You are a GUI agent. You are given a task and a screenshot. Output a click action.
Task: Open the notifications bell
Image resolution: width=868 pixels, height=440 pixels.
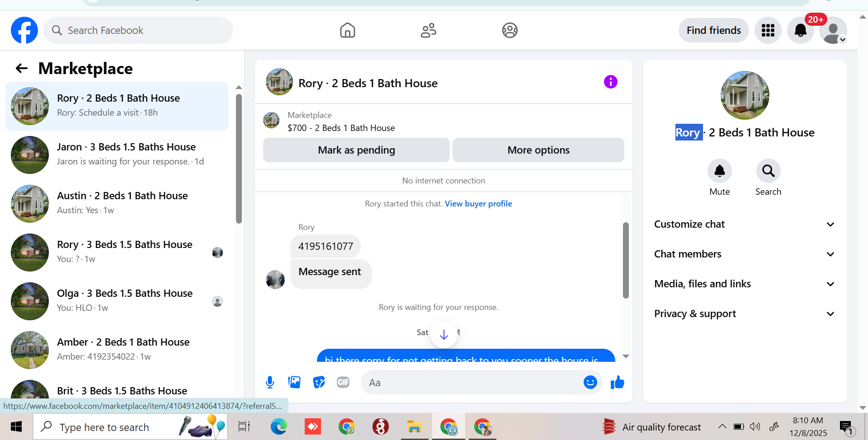pos(801,30)
